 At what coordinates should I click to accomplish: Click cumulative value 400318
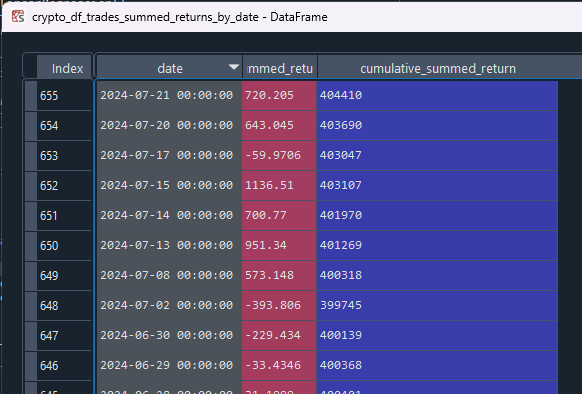pyautogui.click(x=437, y=276)
